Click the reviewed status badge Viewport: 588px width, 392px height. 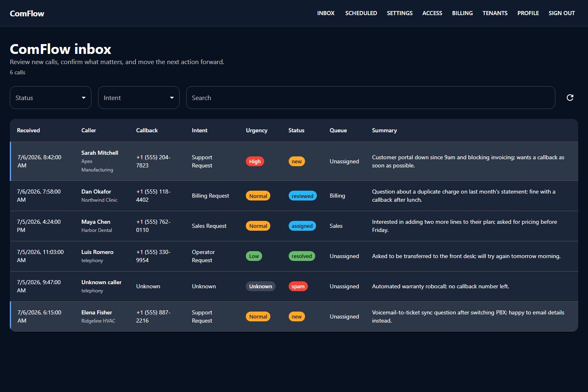[x=303, y=196]
